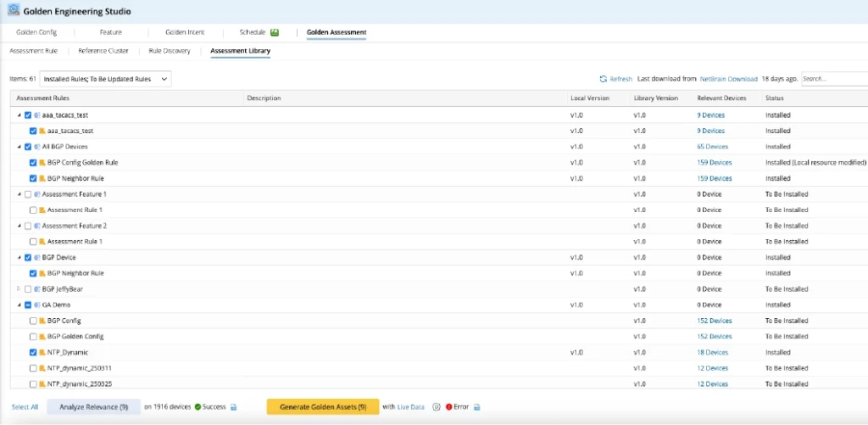Image resolution: width=868 pixels, height=425 pixels.
Task: Uncheck the BGP Config Golden Rule checkbox
Action: point(33,163)
